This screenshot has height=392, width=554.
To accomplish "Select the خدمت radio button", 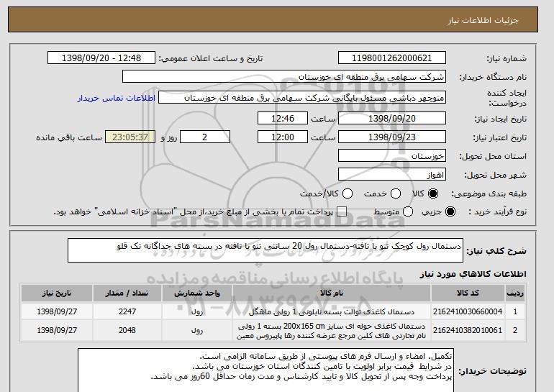I will (396, 193).
